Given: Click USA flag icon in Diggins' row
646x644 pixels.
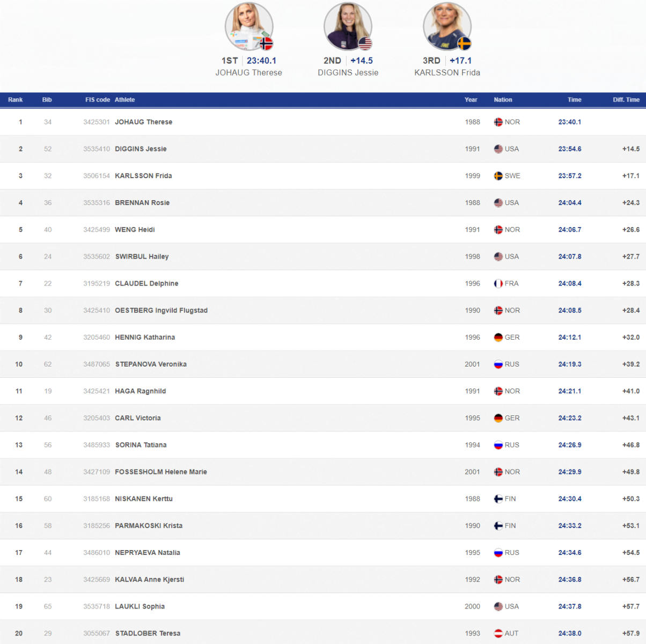Looking at the screenshot, I should (x=498, y=149).
